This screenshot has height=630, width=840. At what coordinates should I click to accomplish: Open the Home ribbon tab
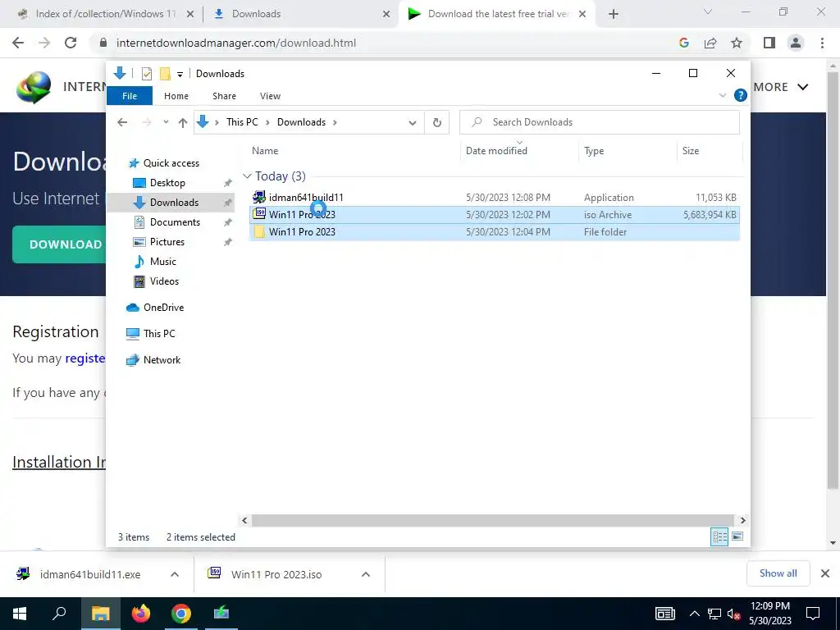pyautogui.click(x=176, y=96)
